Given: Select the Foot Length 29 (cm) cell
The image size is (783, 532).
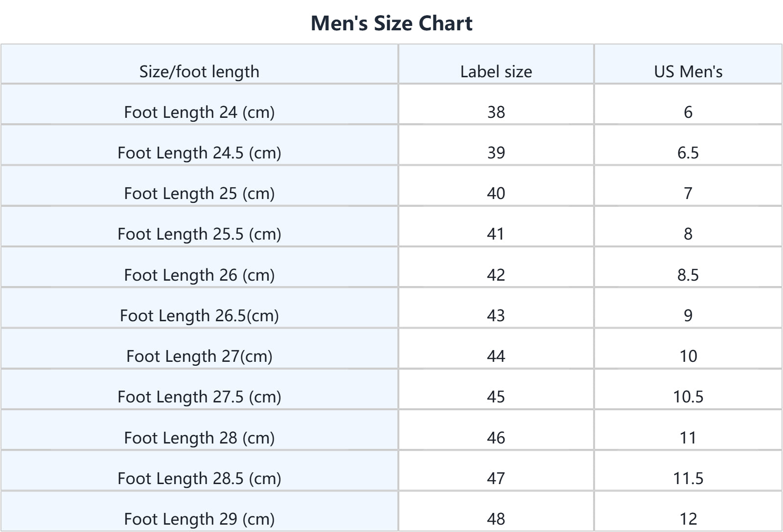Looking at the screenshot, I should click(x=199, y=519).
